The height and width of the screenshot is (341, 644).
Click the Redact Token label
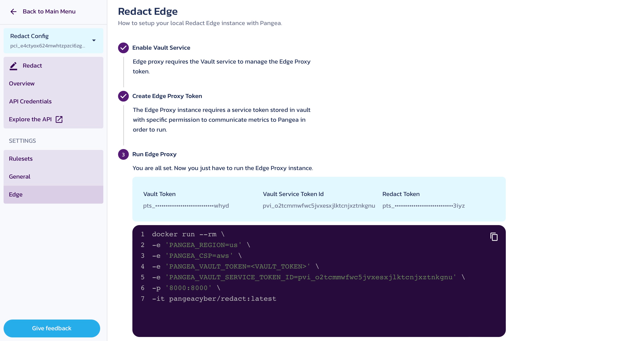(401, 194)
